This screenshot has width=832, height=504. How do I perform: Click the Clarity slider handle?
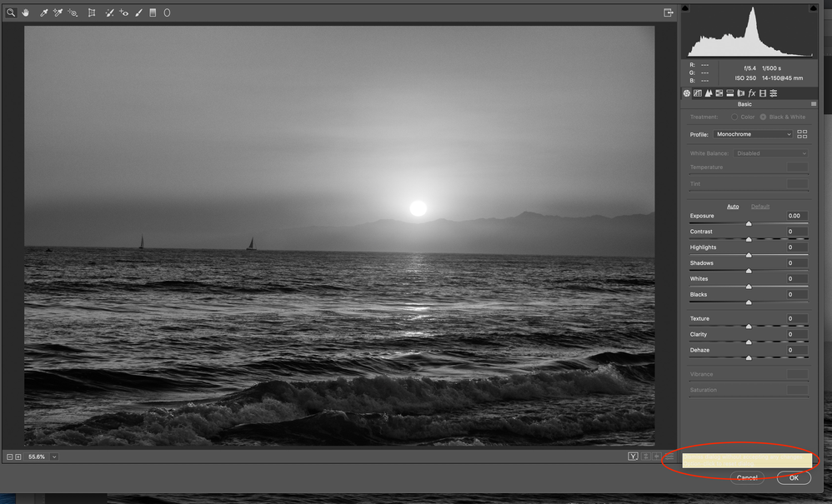[x=749, y=342]
